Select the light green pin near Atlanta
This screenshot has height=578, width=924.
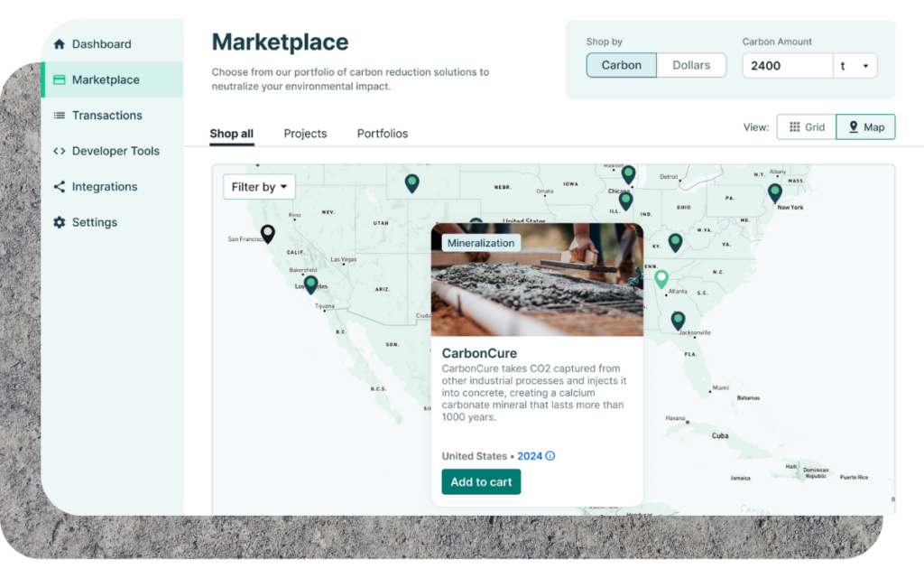(x=661, y=278)
